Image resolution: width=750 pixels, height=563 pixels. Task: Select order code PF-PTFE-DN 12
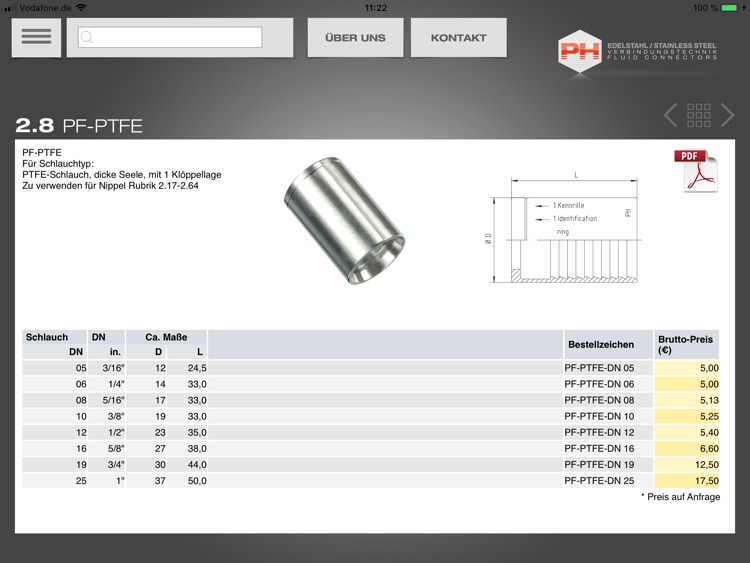(599, 432)
